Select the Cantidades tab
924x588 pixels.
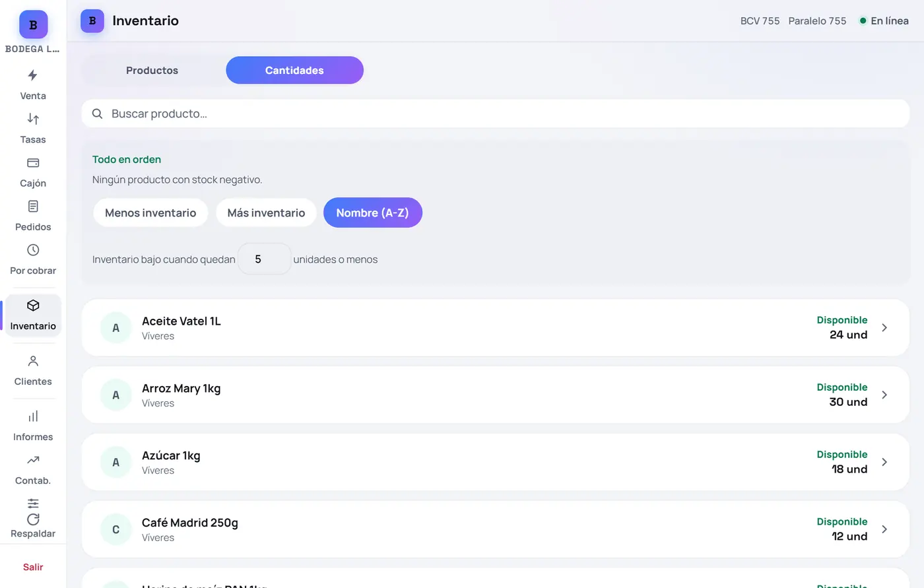pos(294,70)
